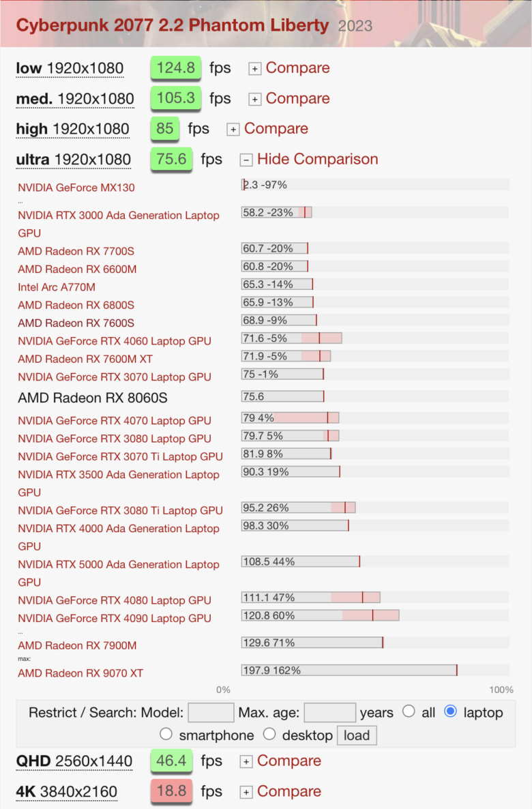Open the ultra 1920x1080 benchmark link
Image resolution: width=532 pixels, height=809 pixels.
[x=73, y=159]
